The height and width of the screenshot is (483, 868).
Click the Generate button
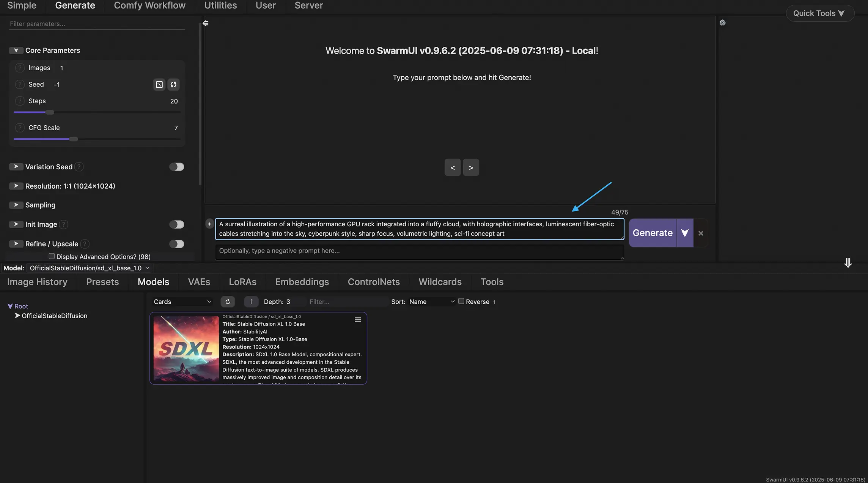point(653,233)
